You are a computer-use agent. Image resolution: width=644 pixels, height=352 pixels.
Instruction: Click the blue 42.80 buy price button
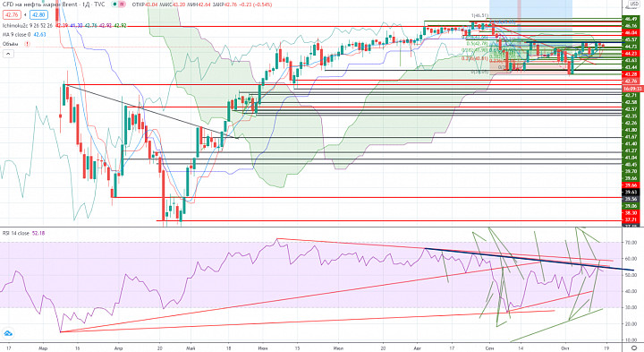click(38, 15)
